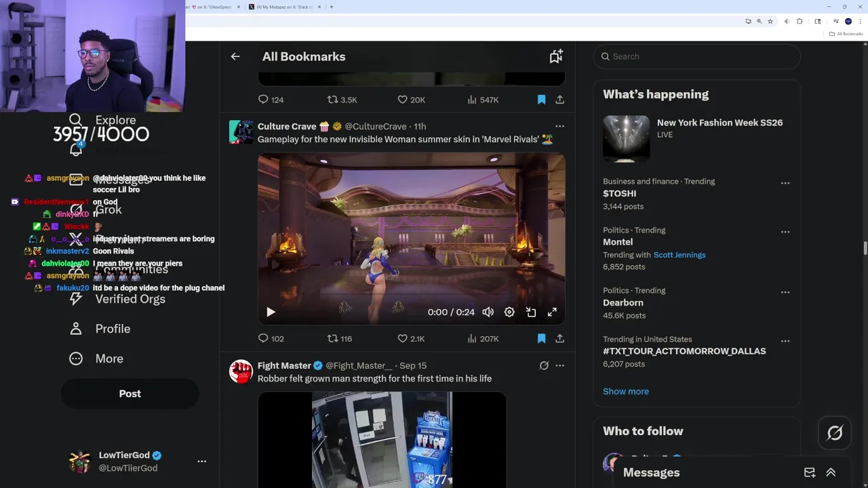Screen dimensions: 868x488
Task: Remove bookmark on the 547K views post
Action: 541,100
